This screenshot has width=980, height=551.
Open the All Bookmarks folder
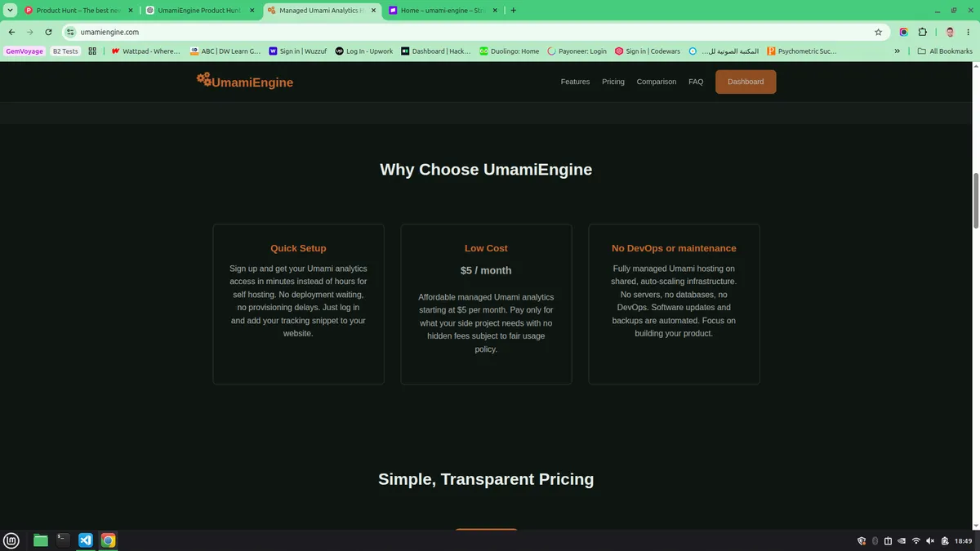(945, 51)
